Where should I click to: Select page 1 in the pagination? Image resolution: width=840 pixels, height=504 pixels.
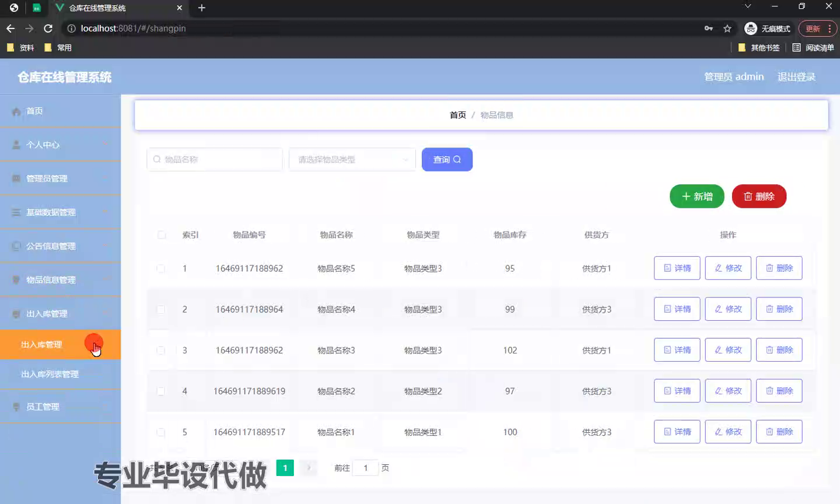pyautogui.click(x=285, y=468)
